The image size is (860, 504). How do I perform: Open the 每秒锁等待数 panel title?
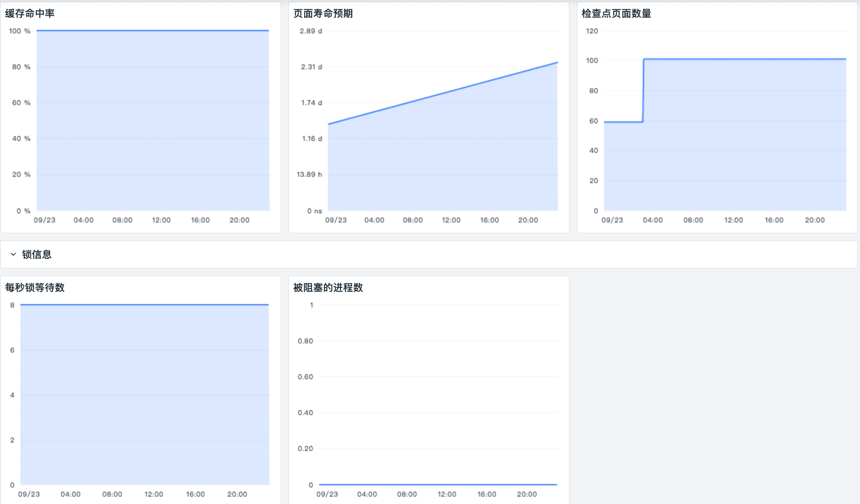(x=35, y=287)
